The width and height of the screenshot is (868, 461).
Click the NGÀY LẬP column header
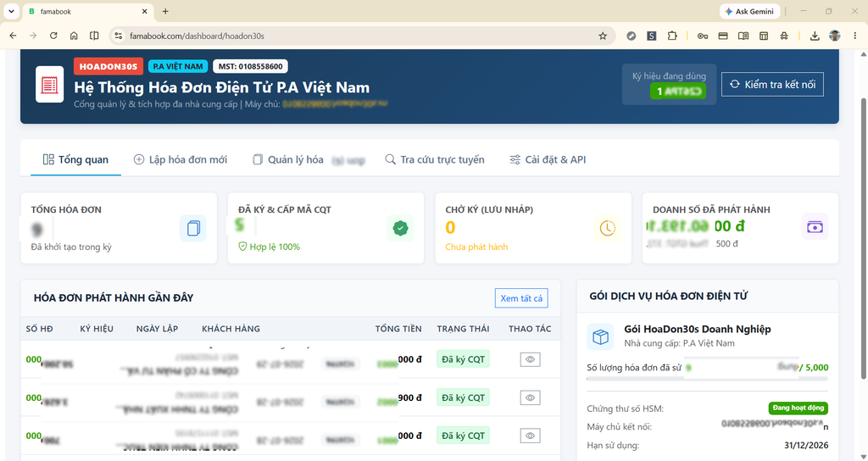point(157,329)
